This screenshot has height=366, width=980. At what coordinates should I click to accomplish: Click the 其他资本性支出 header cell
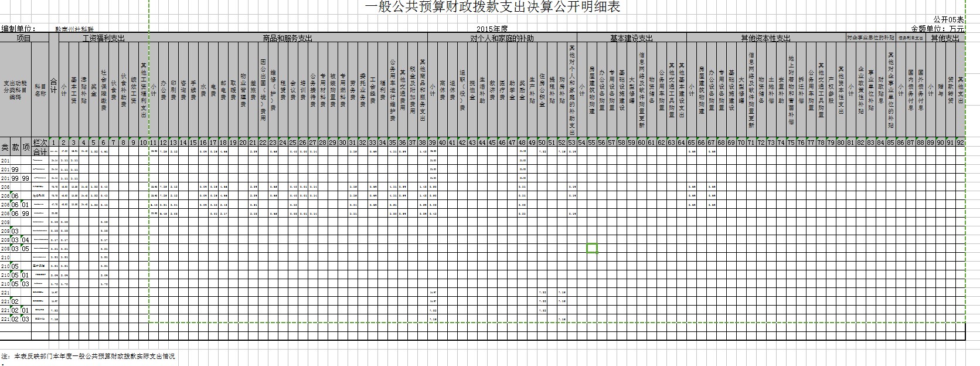click(x=765, y=38)
